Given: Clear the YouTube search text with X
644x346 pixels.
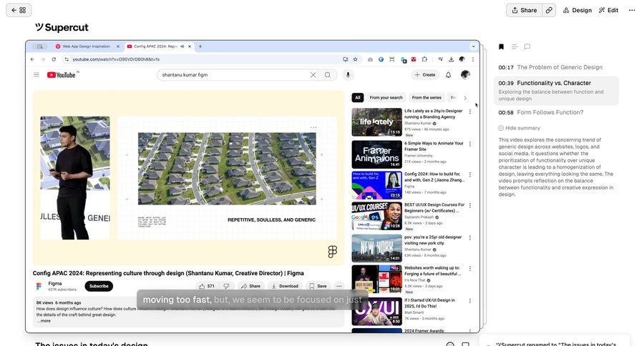Looking at the screenshot, I should [x=313, y=75].
